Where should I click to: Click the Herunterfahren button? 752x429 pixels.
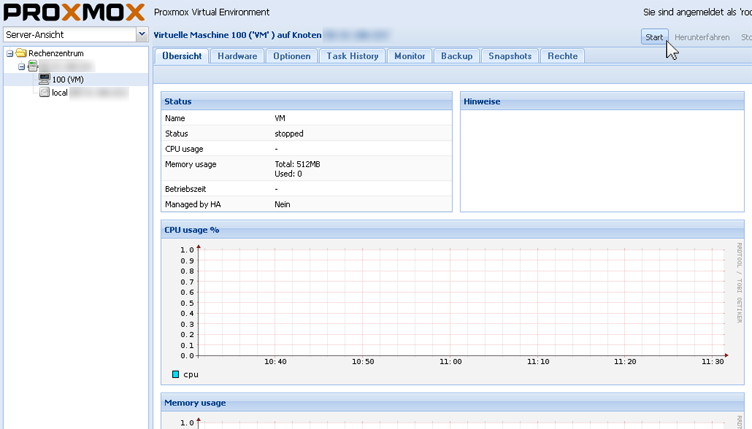(702, 37)
